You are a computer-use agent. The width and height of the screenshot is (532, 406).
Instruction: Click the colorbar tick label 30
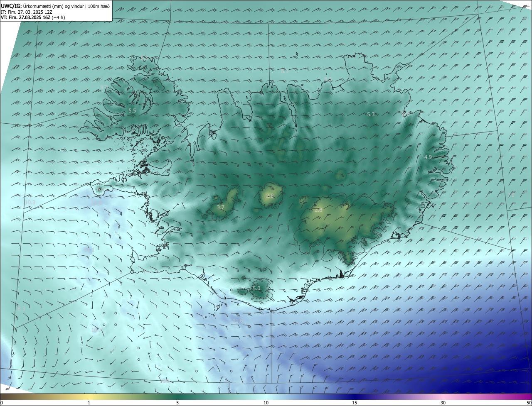point(443,403)
